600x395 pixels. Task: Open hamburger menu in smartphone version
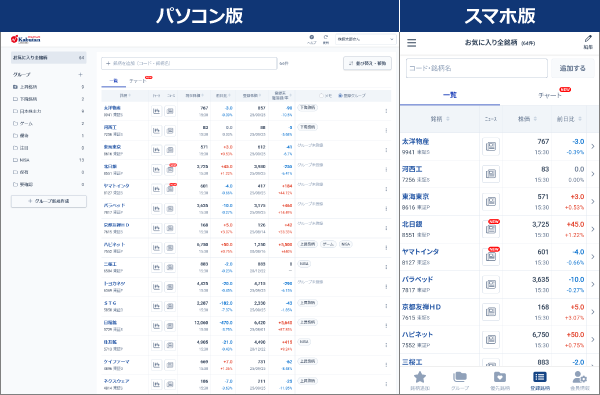point(411,42)
